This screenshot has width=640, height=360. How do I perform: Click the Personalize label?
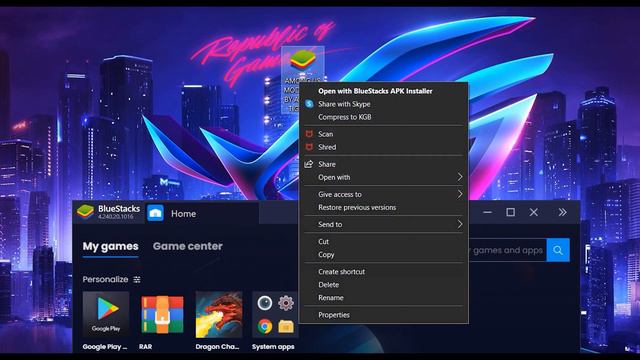click(105, 280)
